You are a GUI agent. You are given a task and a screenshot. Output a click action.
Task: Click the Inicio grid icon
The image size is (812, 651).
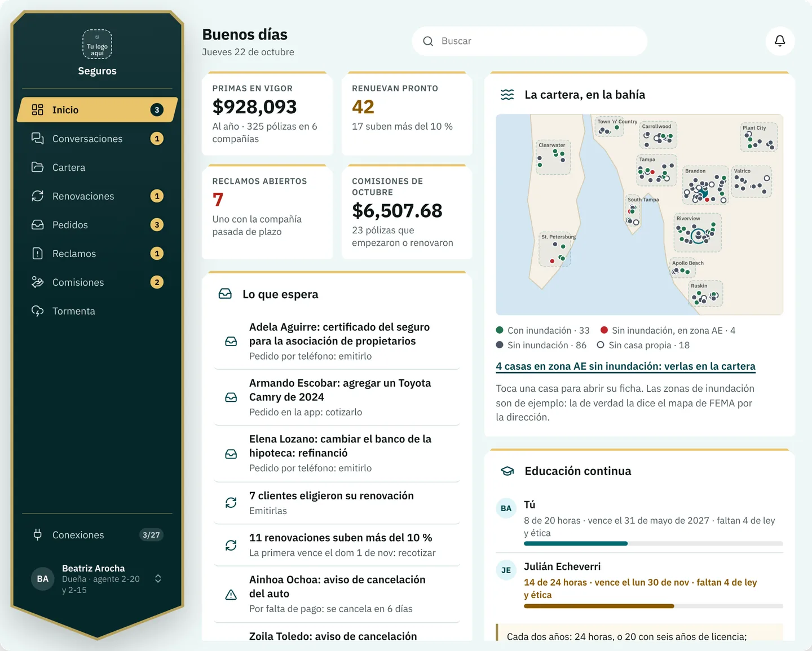(38, 110)
